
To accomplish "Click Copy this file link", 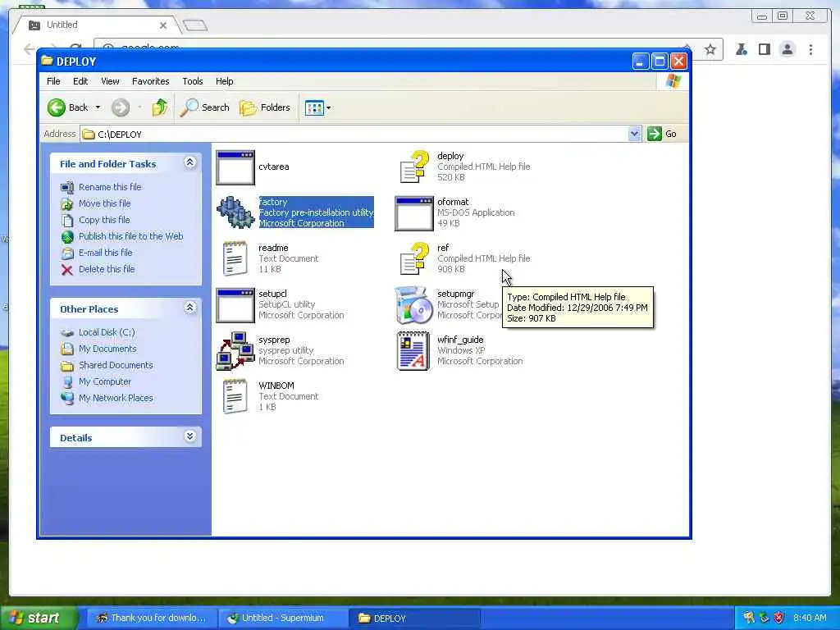I will tap(104, 220).
